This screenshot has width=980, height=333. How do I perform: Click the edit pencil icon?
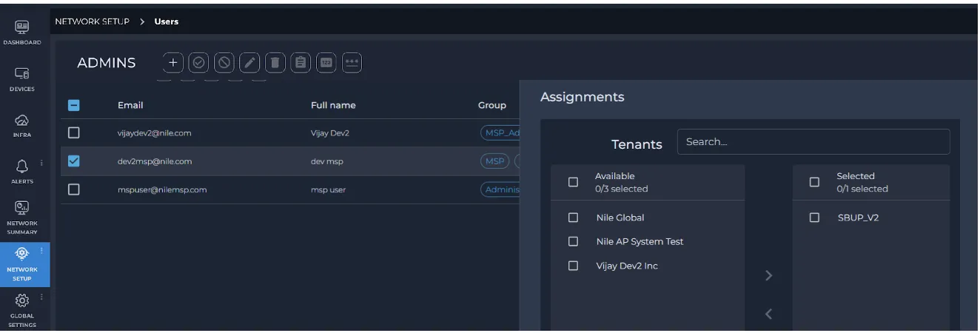pos(249,63)
